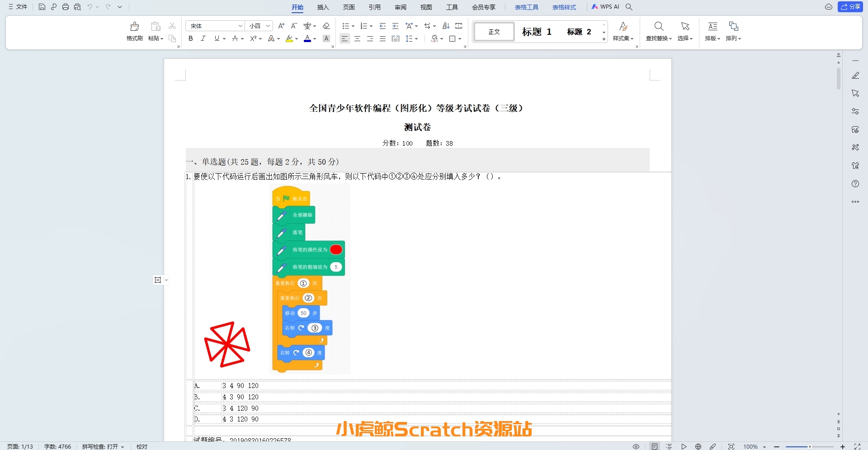Click the web layout globe icon in the status bar

[x=698, y=446]
